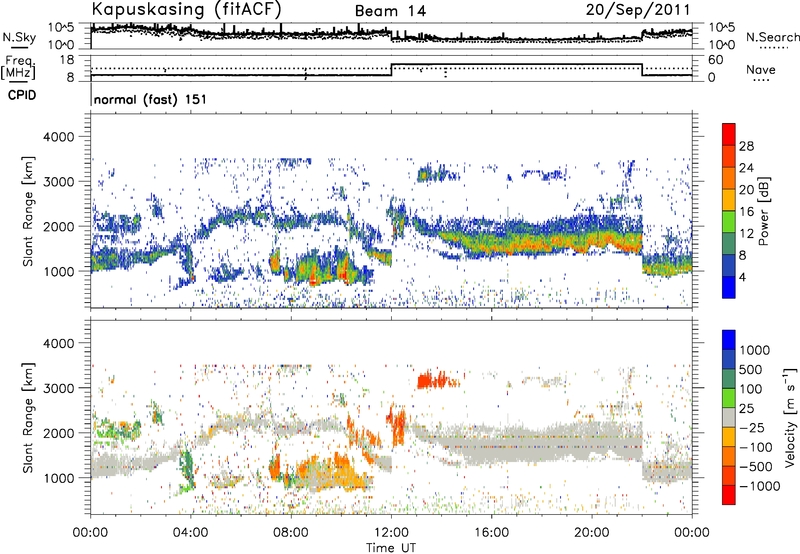800x554 pixels.
Task: Click the 'CPID' row label
Action: pos(22,95)
